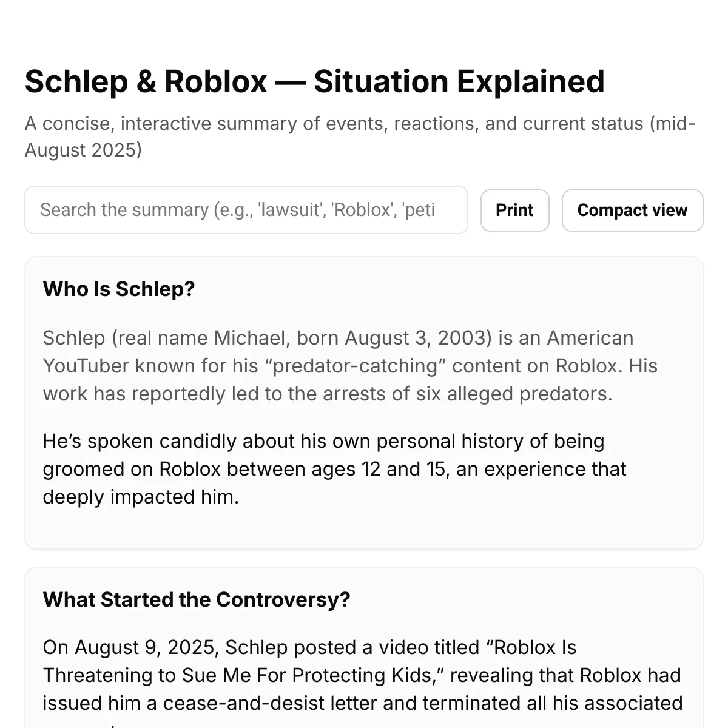The width and height of the screenshot is (728, 728).
Task: Click the subtitle about mid-August 2025
Action: 360,136
